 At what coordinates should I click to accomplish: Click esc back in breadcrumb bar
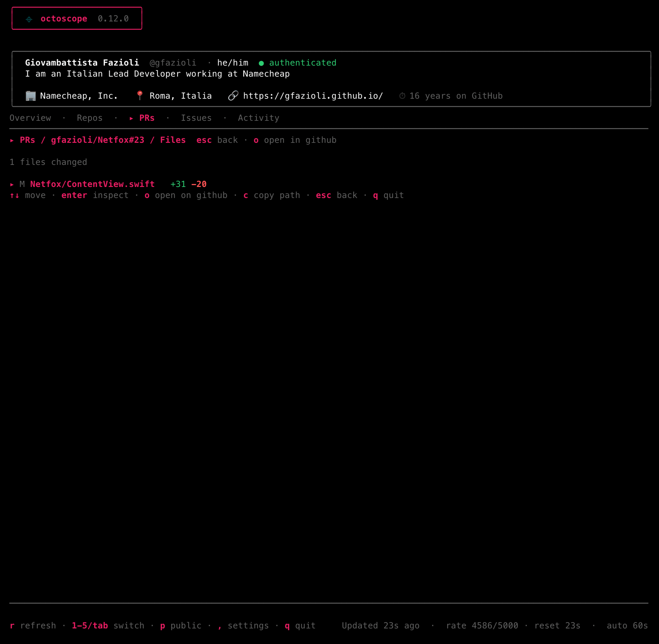pos(217,140)
